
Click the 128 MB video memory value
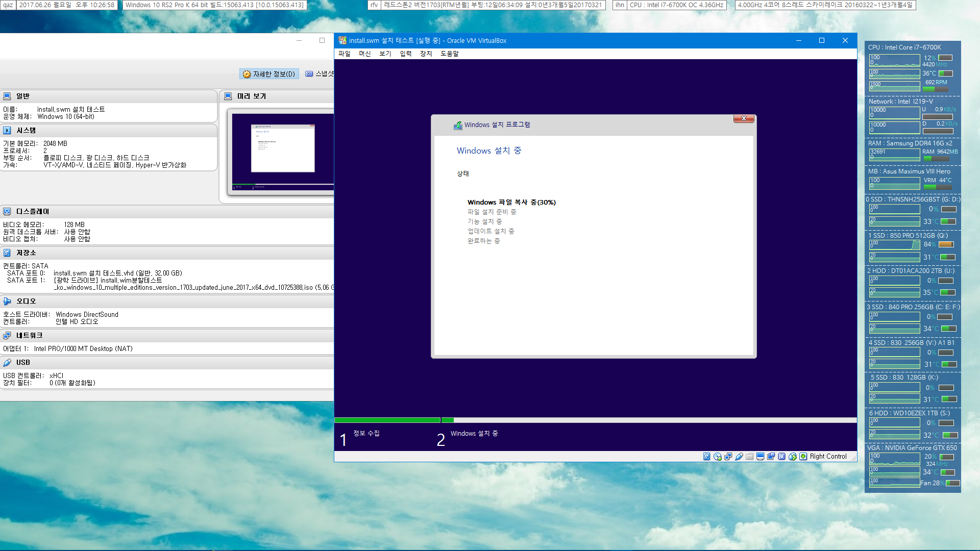click(x=74, y=224)
